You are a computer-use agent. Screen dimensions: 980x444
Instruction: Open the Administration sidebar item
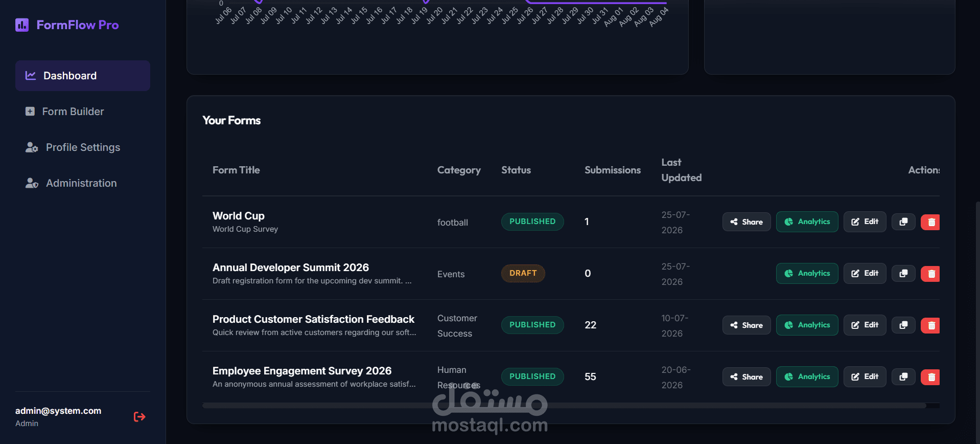pyautogui.click(x=83, y=183)
